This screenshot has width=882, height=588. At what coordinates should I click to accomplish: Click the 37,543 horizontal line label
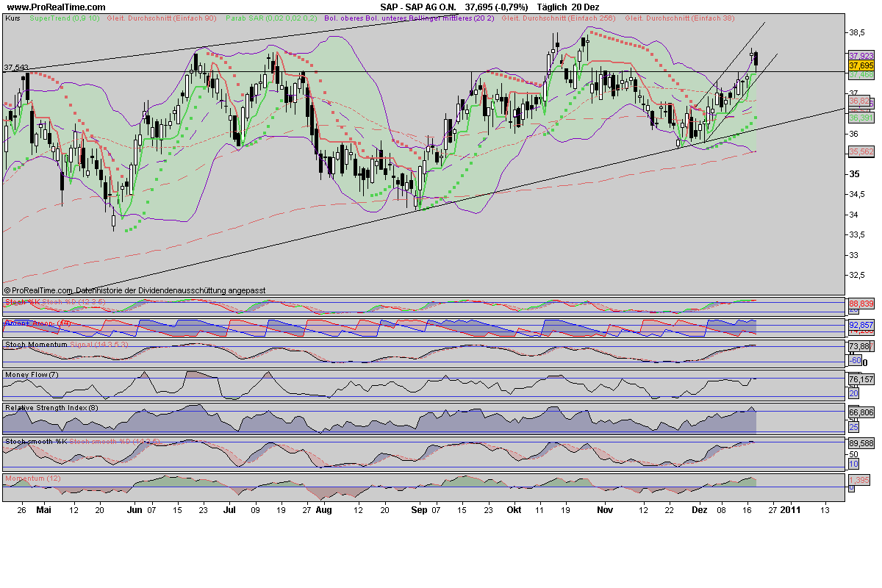pyautogui.click(x=16, y=68)
